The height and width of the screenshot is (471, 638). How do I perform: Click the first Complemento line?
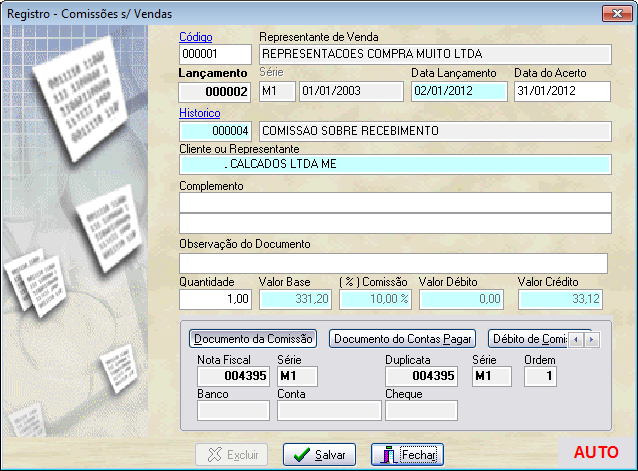395,203
